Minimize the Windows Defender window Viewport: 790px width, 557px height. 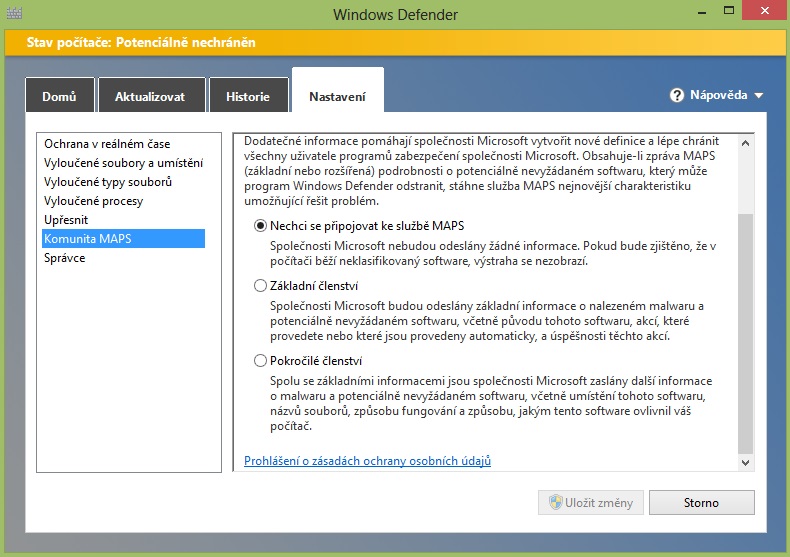pyautogui.click(x=702, y=11)
